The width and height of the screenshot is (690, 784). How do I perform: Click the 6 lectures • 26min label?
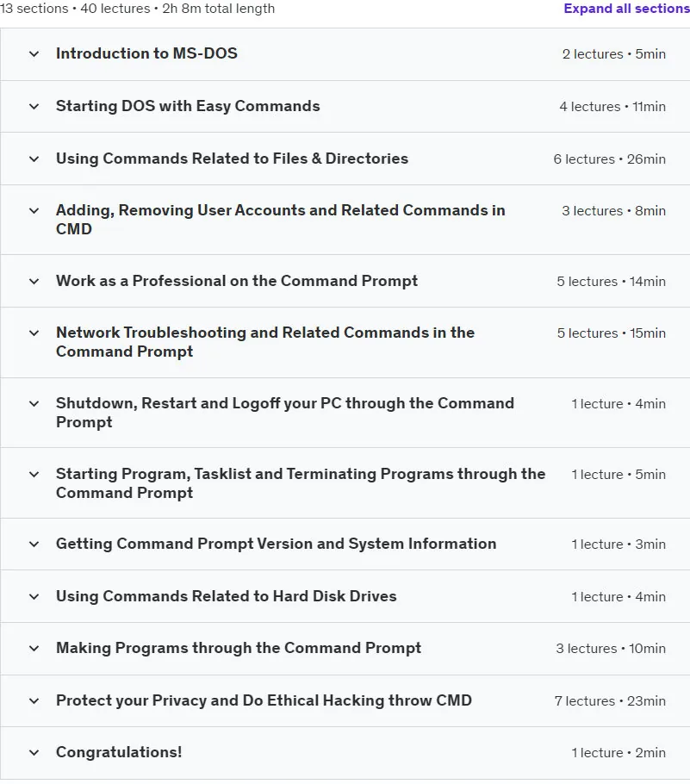tap(610, 159)
